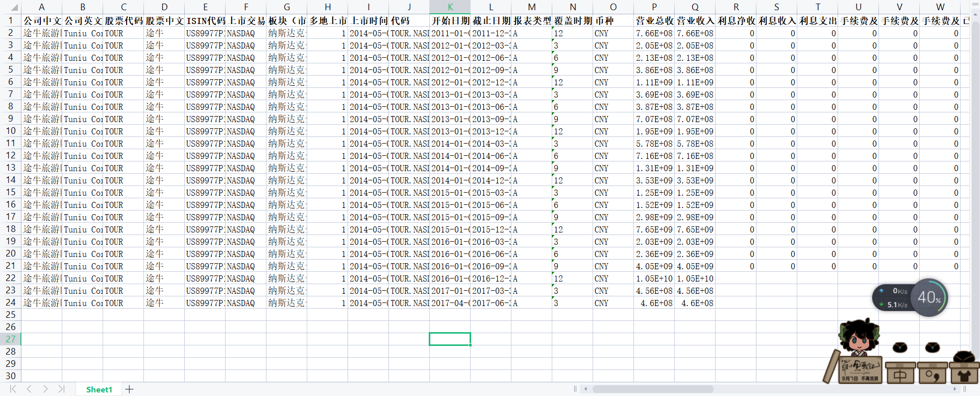Click the cartoon character input method mascot

(859, 338)
